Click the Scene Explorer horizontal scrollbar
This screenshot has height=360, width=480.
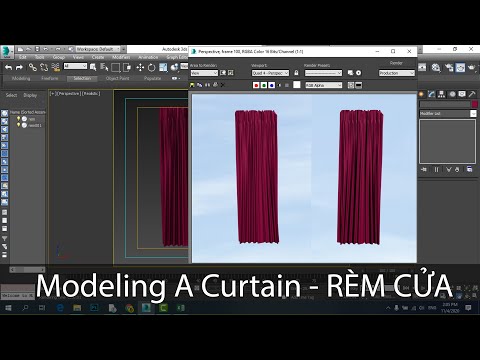click(27, 269)
